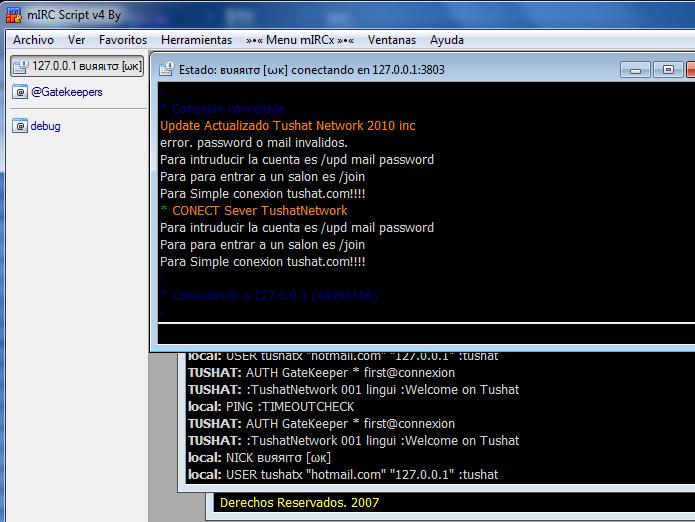Click the mIRC application icon in title bar
The image size is (695, 522).
[x=13, y=15]
